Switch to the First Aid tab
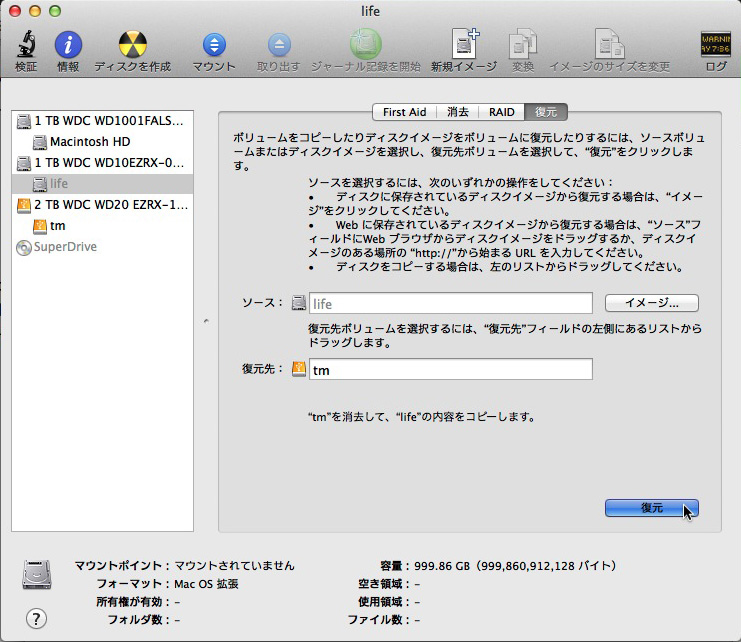Viewport: 741px width, 642px height. click(404, 112)
